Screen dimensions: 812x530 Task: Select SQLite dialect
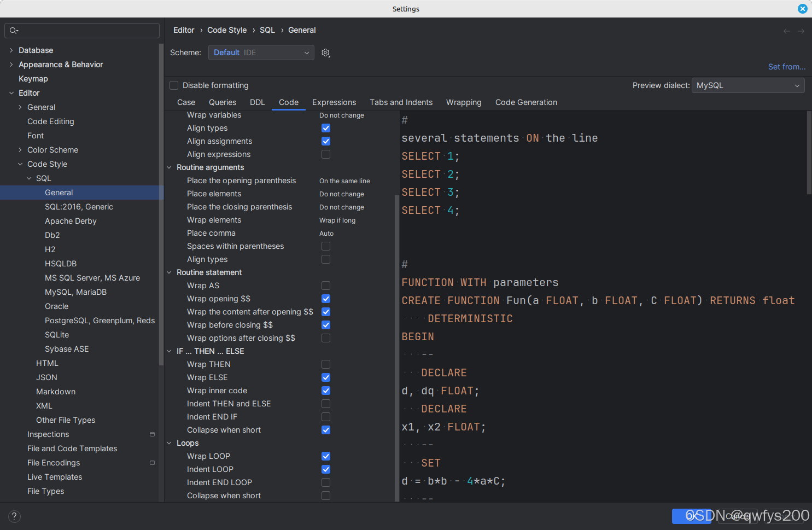[x=57, y=335]
